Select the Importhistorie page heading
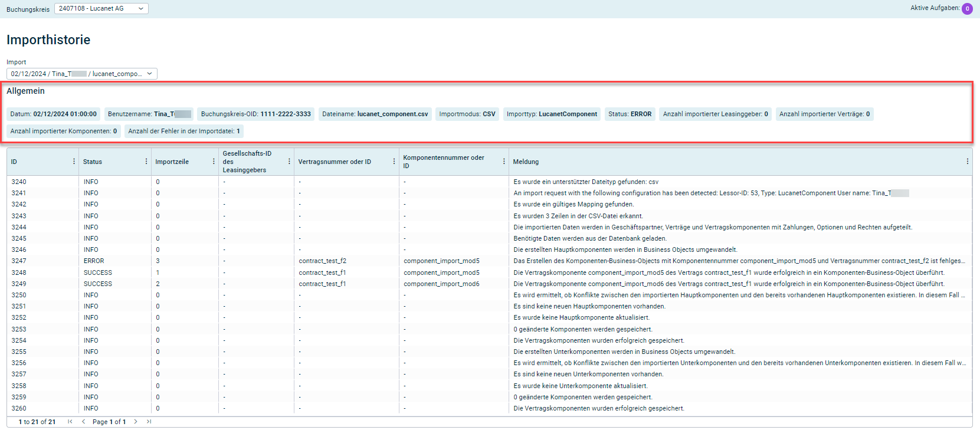The height and width of the screenshot is (430, 980). point(48,40)
